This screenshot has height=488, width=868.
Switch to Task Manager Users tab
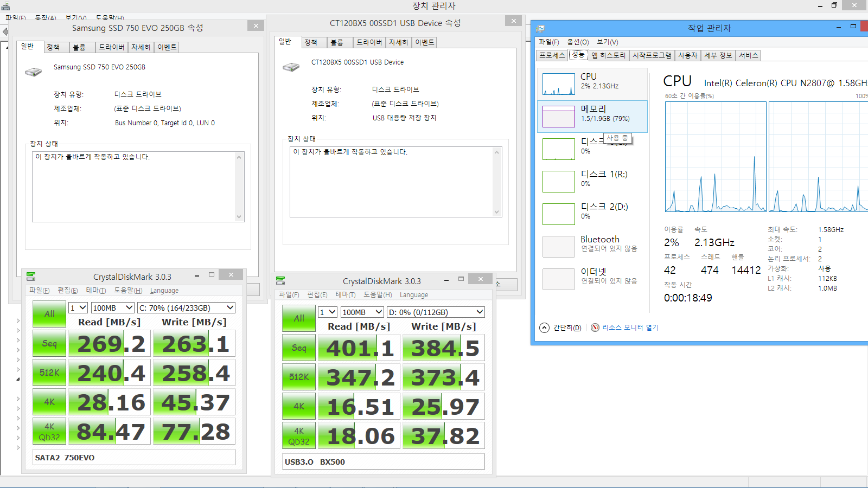coord(688,55)
